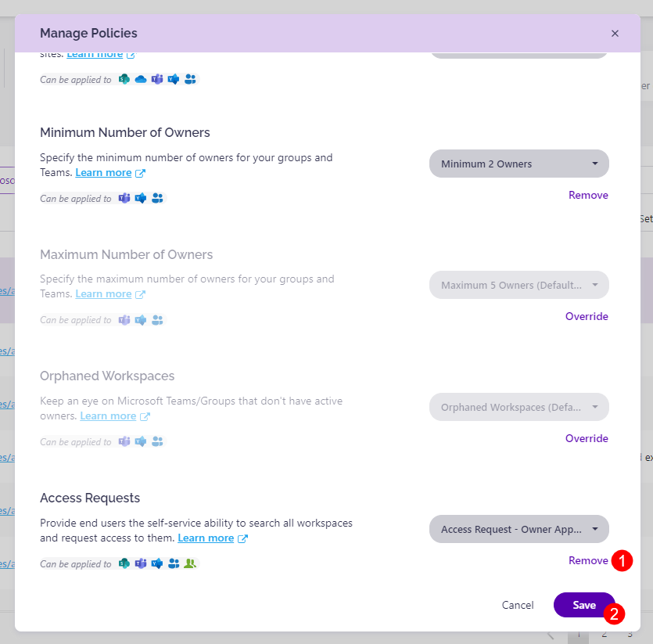Select the Microsoft 365 Groups icon under Minimum Owners
Screen dimensions: 653x644
156,198
